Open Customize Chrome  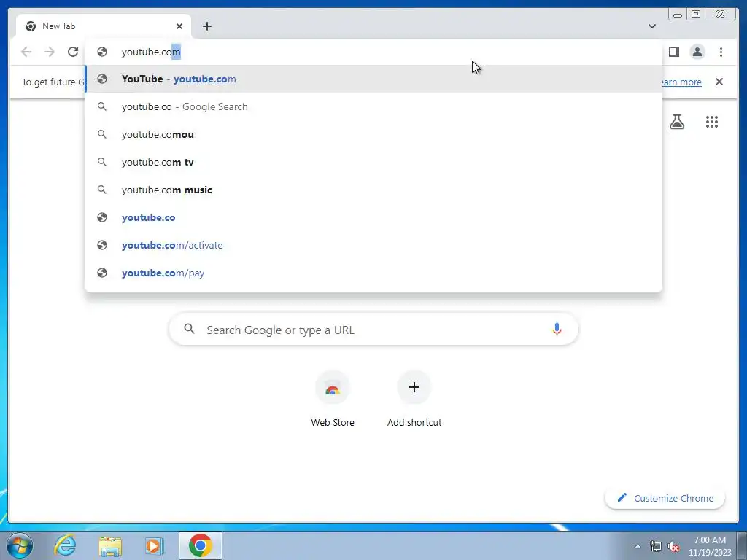[x=665, y=498]
